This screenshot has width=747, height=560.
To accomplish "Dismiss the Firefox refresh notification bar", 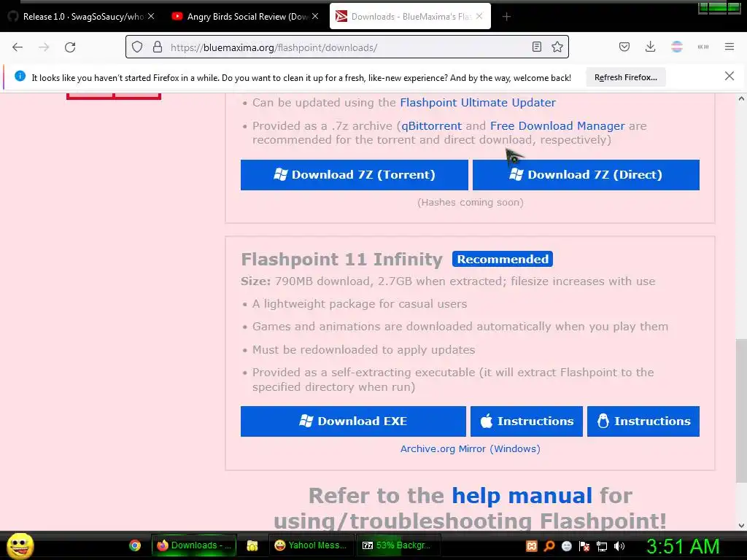I will coord(729,76).
